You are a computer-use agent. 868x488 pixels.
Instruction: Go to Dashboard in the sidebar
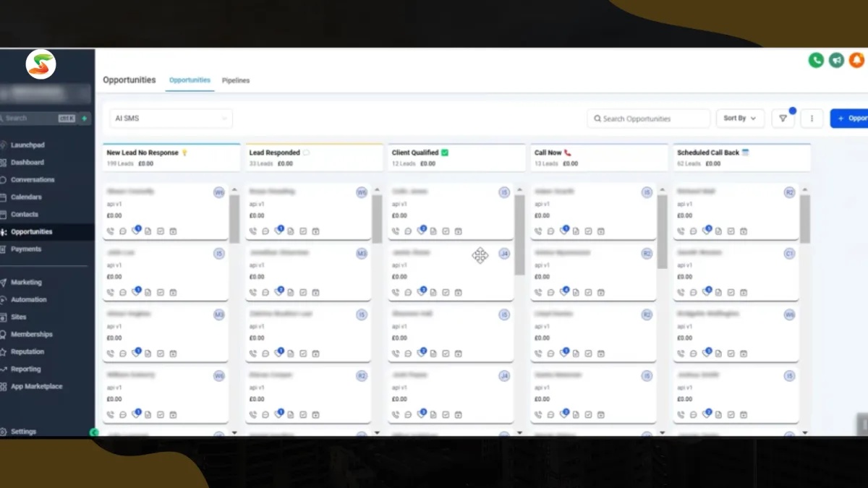(x=27, y=163)
